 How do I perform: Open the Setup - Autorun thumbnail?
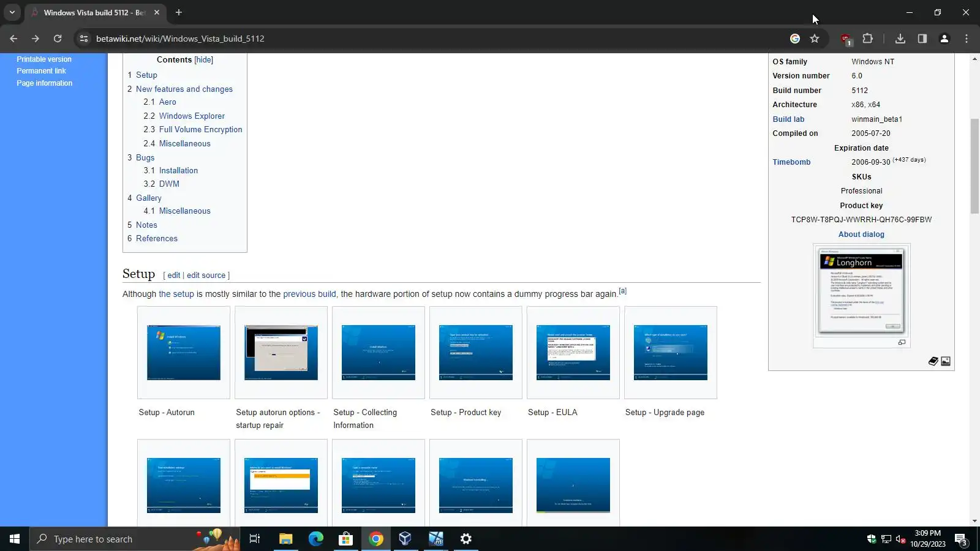tap(184, 353)
